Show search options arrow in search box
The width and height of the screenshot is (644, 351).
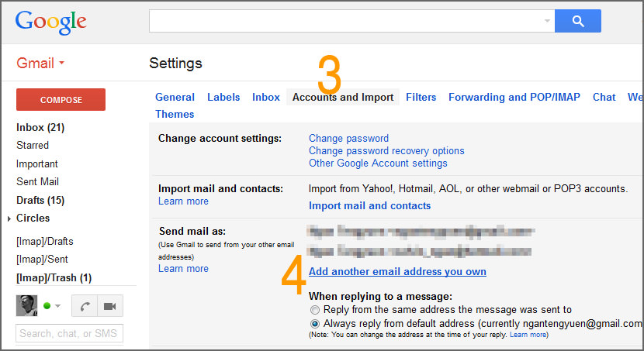pos(547,21)
